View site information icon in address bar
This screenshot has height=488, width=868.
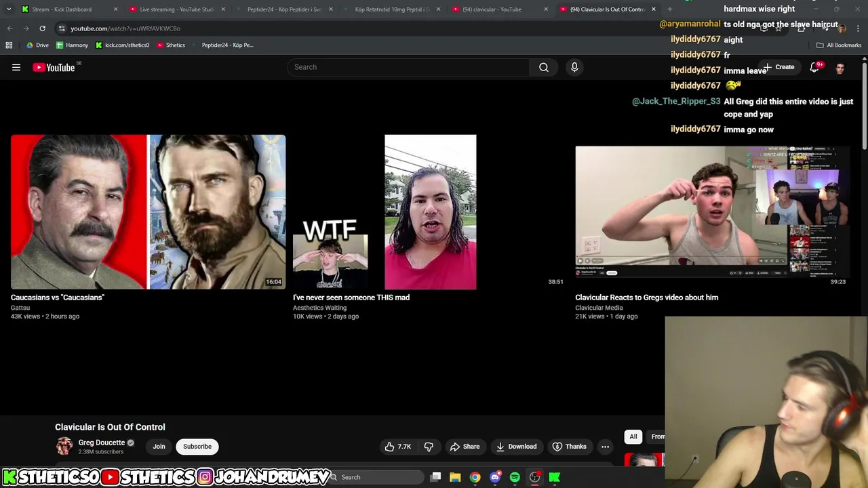click(62, 28)
